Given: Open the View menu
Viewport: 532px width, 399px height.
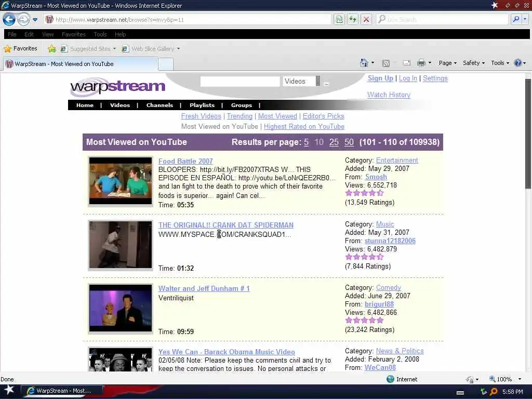Looking at the screenshot, I should (x=48, y=34).
